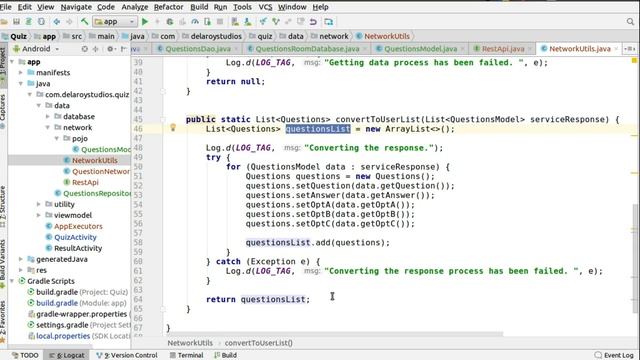Open the Build tool window
Viewport: 640px width, 360px height.
pyautogui.click(x=225, y=355)
